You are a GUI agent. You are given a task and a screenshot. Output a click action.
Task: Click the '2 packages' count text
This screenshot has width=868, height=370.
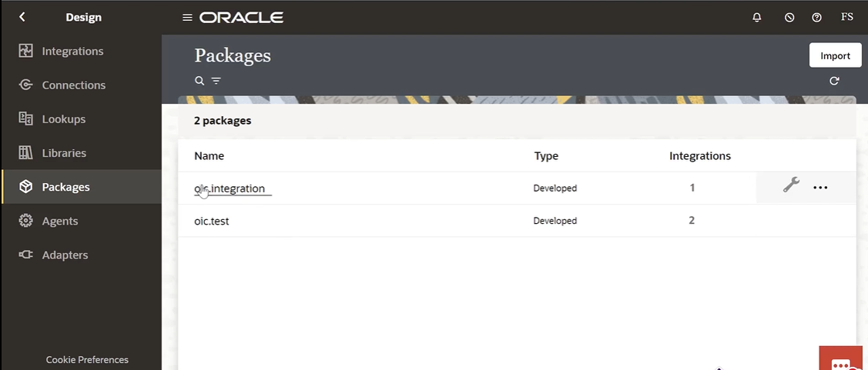click(223, 120)
